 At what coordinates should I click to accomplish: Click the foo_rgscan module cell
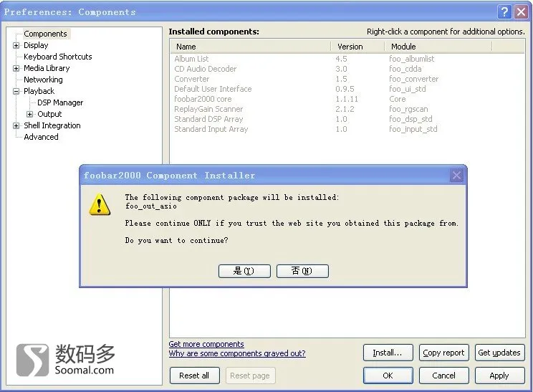(x=408, y=109)
